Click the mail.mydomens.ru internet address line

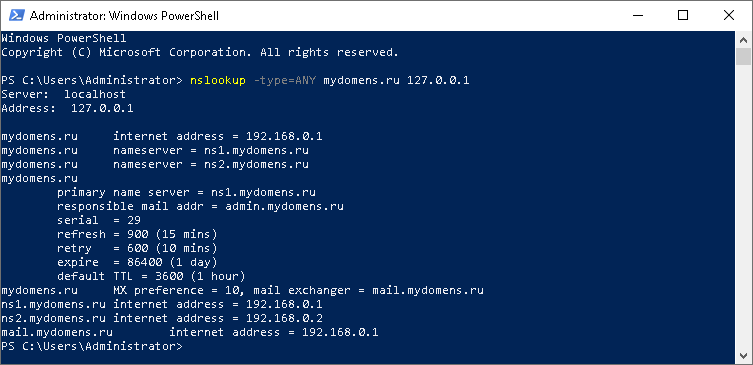point(190,332)
